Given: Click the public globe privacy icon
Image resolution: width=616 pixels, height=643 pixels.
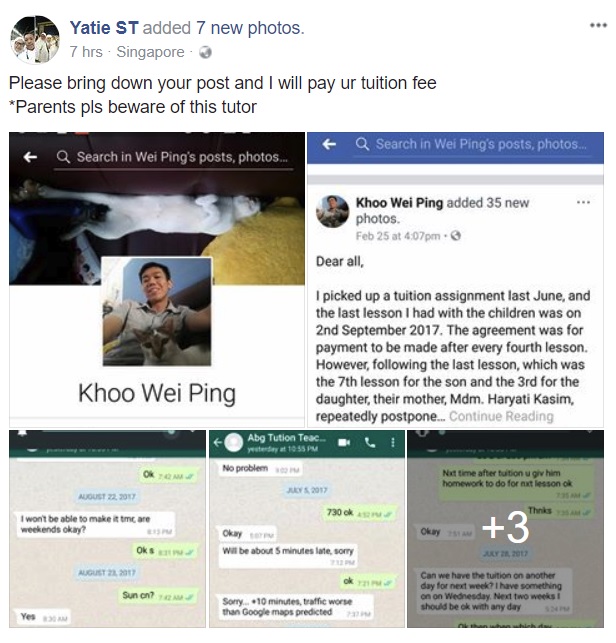Looking at the screenshot, I should (205, 52).
